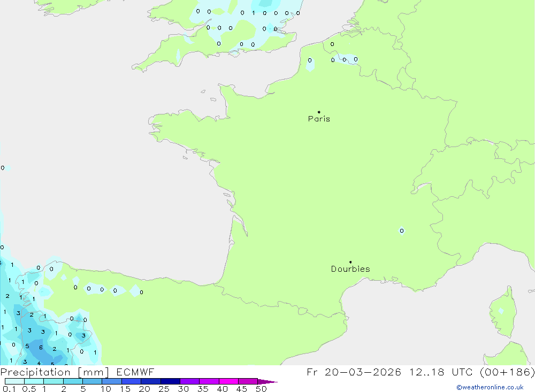Click the Dourbies location marker dot
The image size is (535, 392).
click(350, 262)
